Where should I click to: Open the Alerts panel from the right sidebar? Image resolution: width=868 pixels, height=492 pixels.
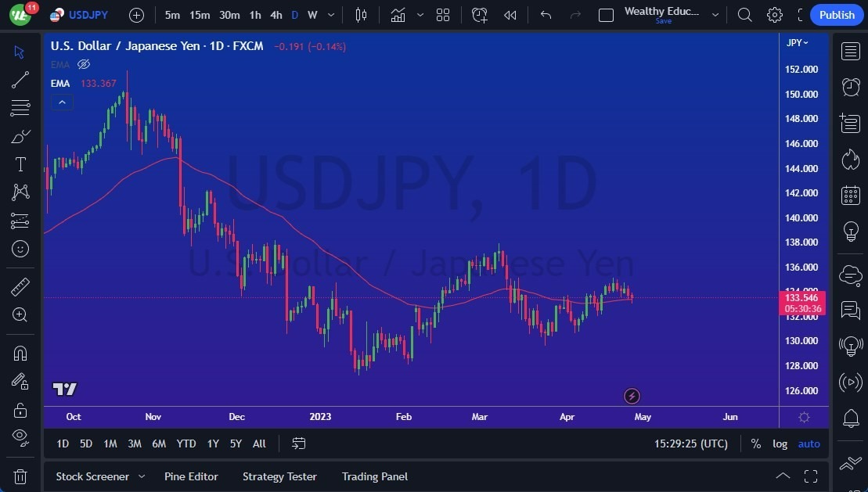[851, 420]
